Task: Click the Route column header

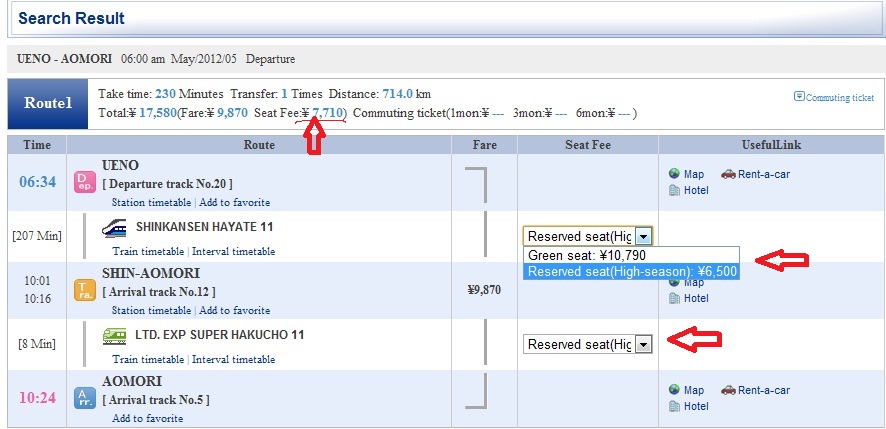Action: tap(259, 145)
